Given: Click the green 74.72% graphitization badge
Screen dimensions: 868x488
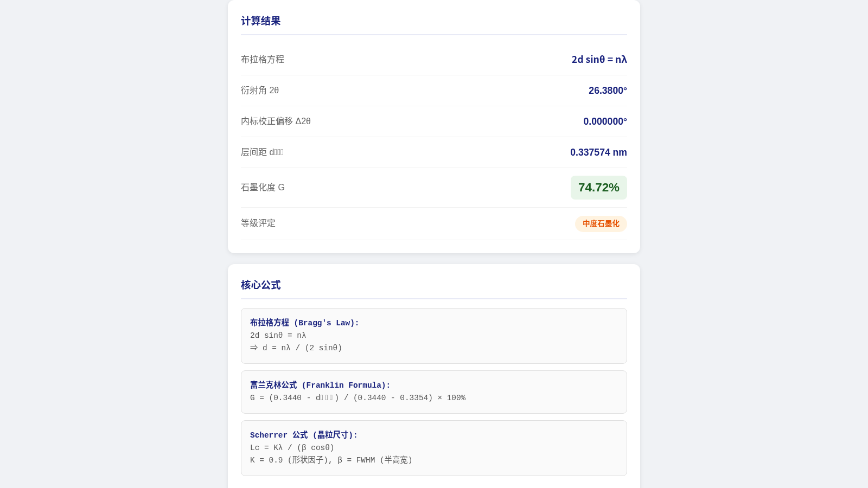Looking at the screenshot, I should (599, 188).
